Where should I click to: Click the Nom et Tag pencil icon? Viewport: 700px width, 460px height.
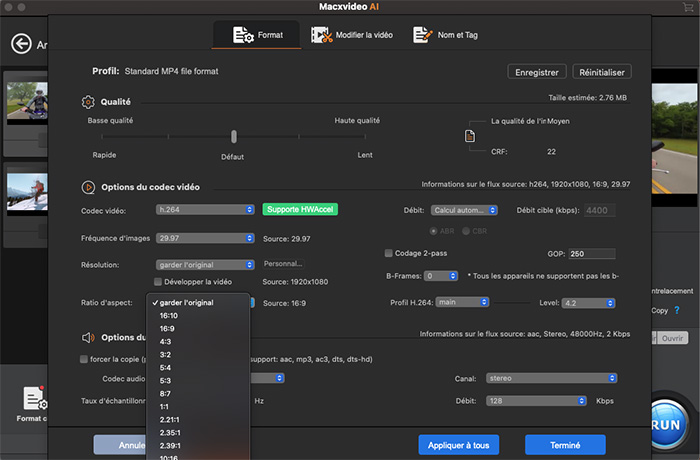pos(422,35)
